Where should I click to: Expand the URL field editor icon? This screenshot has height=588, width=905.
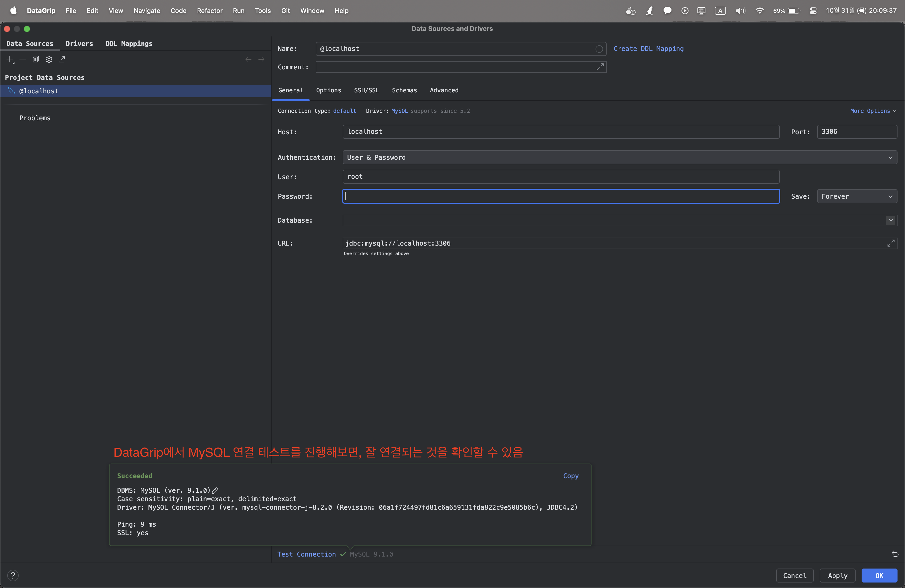891,243
